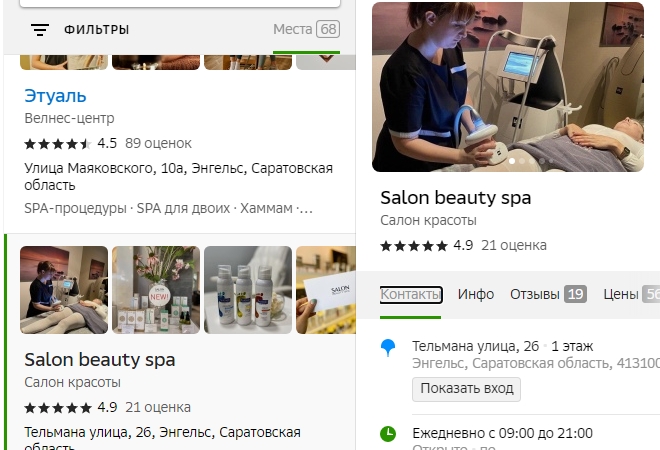Image resolution: width=660 pixels, height=450 pixels.
Task: Click the filters sliders icon
Action: pyautogui.click(x=40, y=30)
